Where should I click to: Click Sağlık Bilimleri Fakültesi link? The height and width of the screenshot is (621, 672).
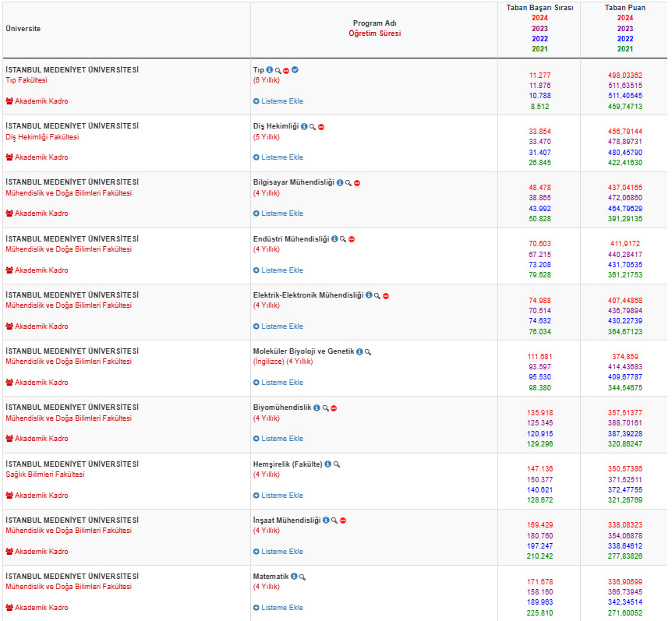(x=44, y=474)
